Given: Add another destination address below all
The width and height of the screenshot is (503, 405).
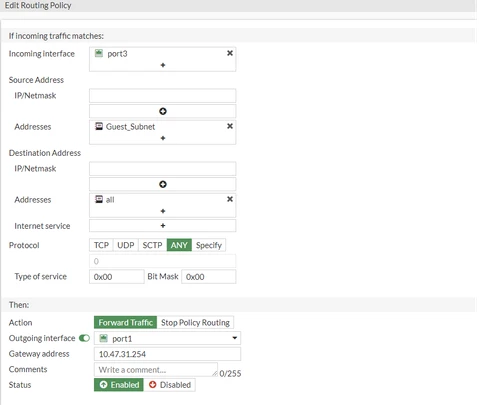Looking at the screenshot, I should click(x=163, y=211).
